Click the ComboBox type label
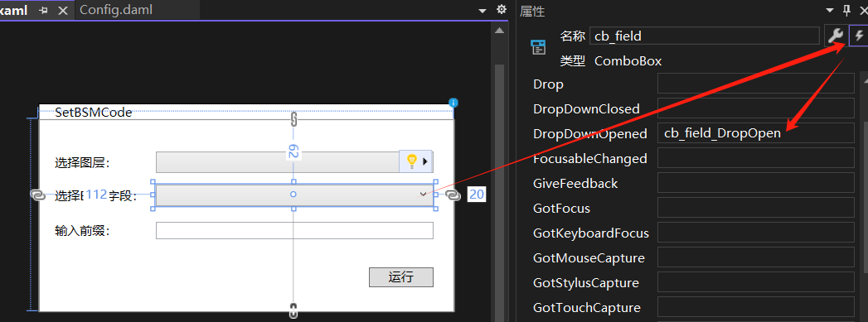Screen dimensions: 868x322 pos(628,60)
